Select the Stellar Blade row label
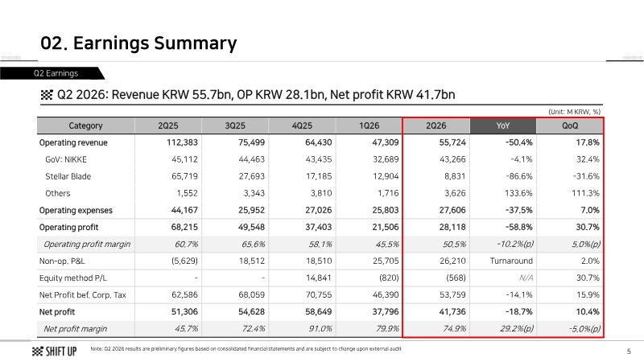This screenshot has height=362, width=644. click(68, 176)
